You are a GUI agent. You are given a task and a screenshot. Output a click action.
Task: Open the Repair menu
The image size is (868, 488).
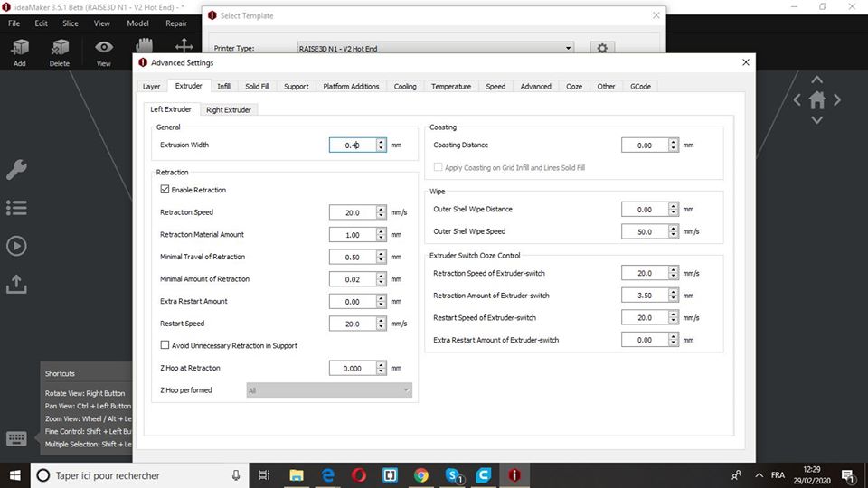[176, 23]
